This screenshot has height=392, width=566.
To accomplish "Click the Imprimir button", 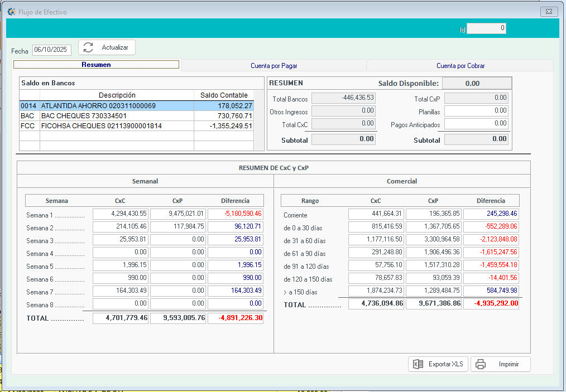I will [x=500, y=364].
